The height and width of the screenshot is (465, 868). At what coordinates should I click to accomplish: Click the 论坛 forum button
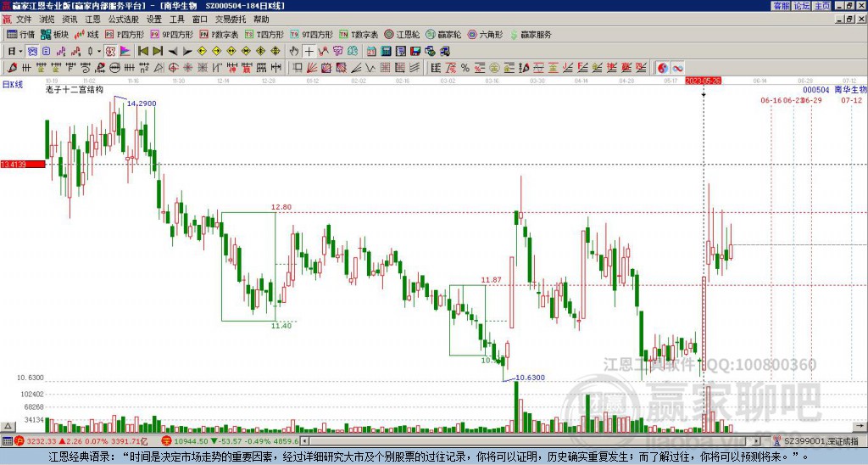[802, 6]
